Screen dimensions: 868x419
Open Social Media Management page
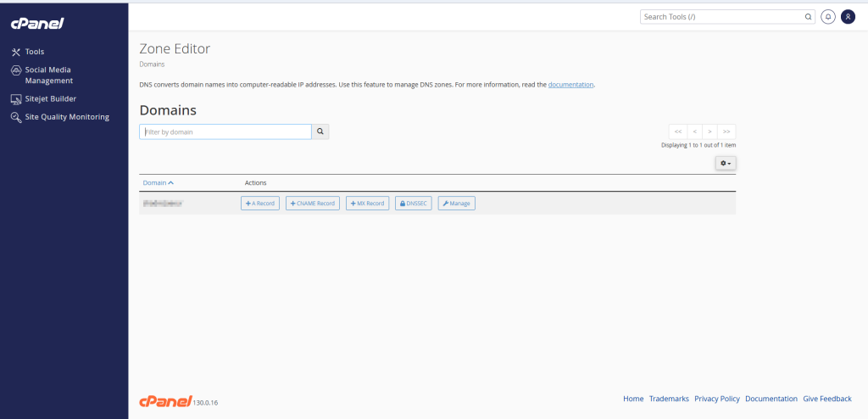click(x=48, y=75)
